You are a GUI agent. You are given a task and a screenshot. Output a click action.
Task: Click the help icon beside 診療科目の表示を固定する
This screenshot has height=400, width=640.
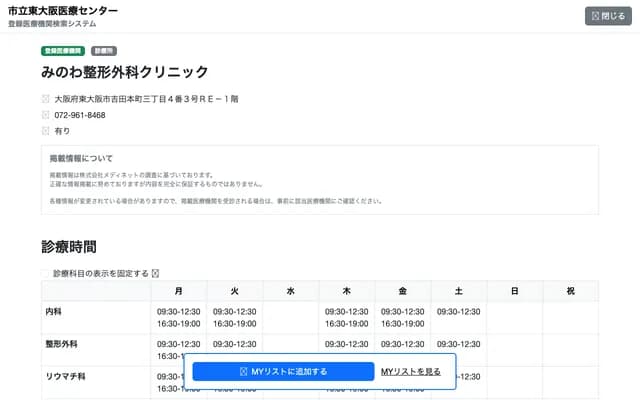pos(155,273)
